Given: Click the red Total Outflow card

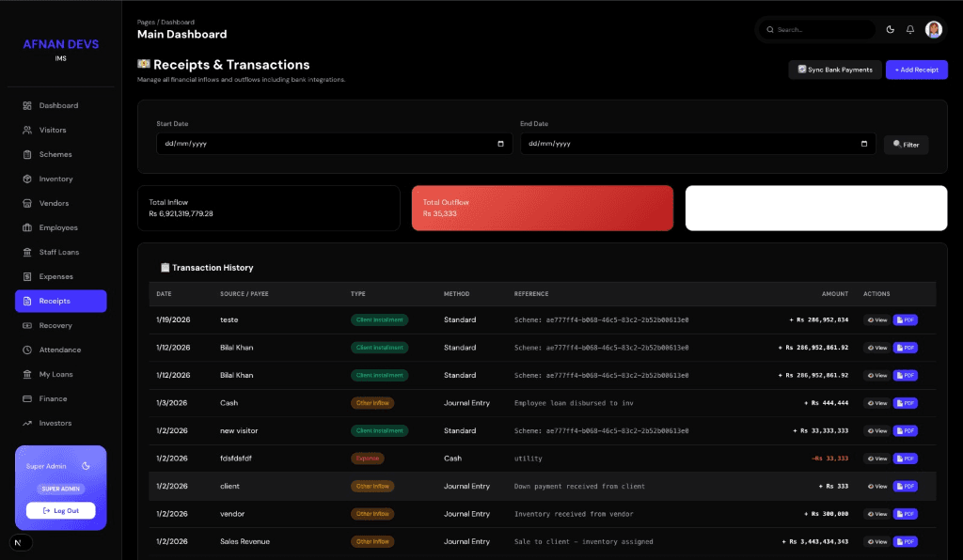Looking at the screenshot, I should [x=543, y=208].
